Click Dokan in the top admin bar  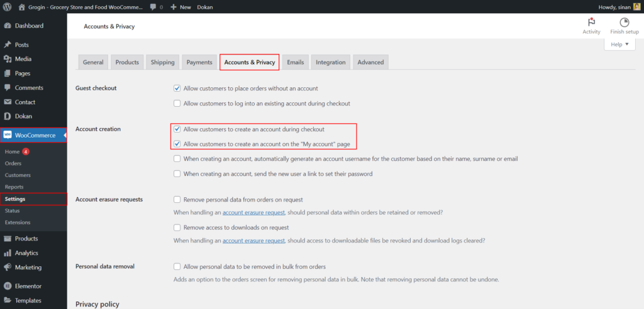click(205, 8)
